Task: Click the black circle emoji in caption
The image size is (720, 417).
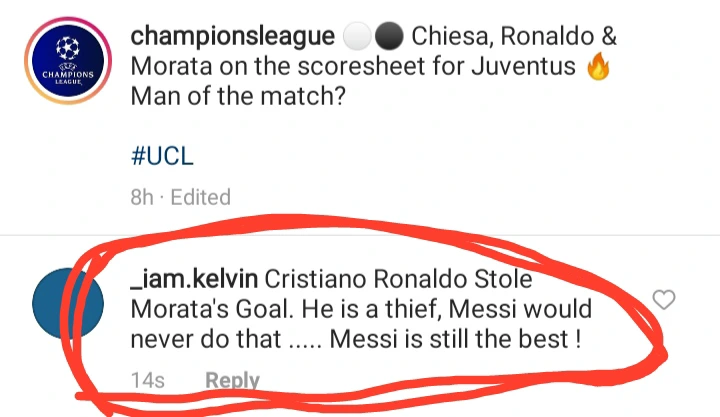Action: [388, 37]
